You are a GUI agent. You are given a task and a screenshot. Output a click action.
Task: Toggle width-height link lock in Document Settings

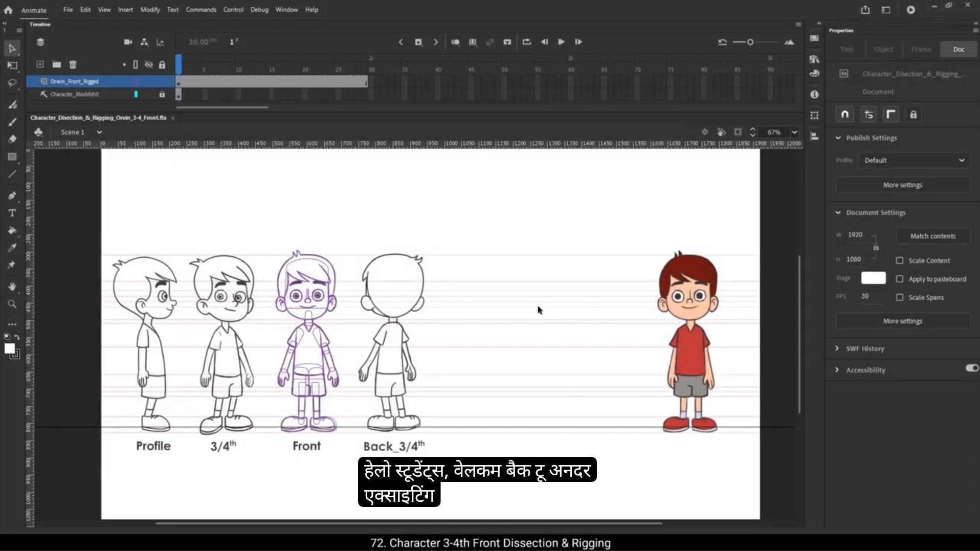tap(876, 248)
